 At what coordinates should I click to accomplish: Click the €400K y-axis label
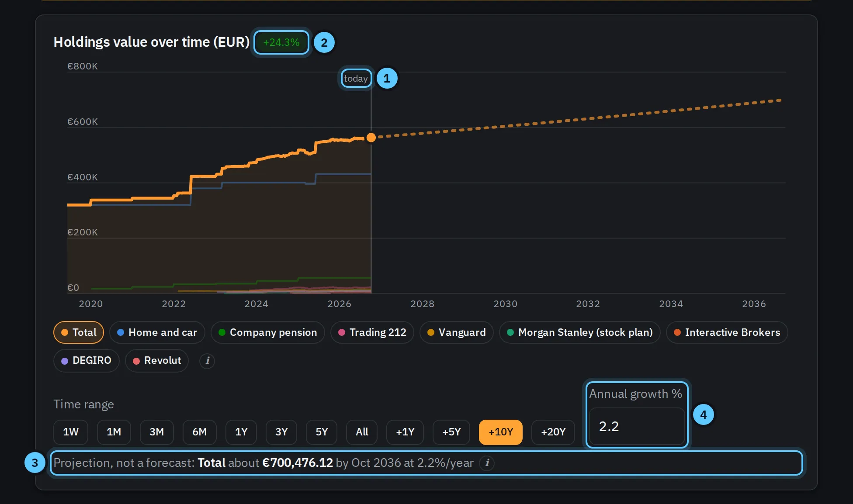coord(83,177)
